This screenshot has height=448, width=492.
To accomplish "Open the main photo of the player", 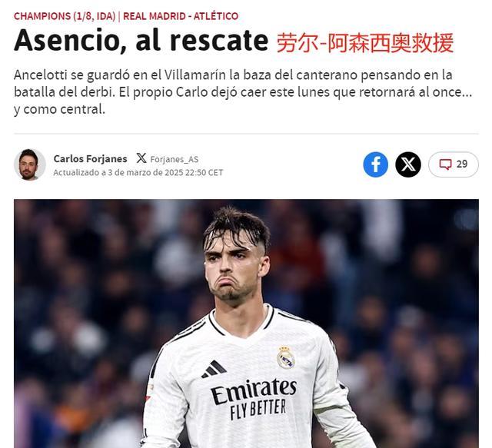I will [x=246, y=324].
